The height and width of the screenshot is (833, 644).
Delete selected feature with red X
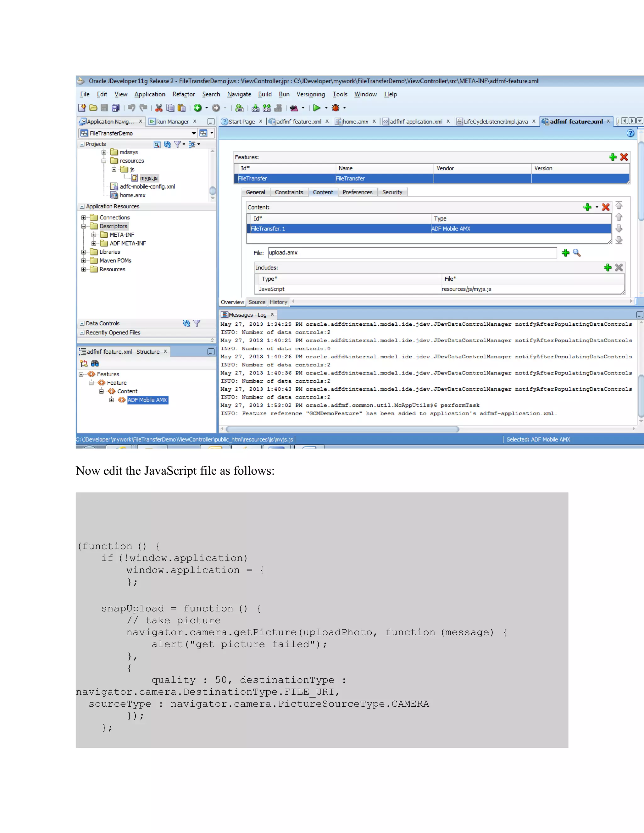pyautogui.click(x=624, y=157)
